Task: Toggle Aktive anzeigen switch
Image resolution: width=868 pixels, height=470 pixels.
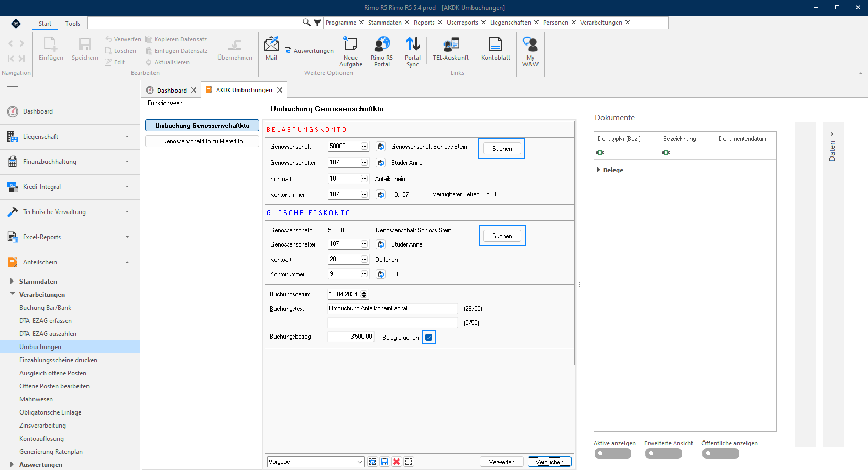Action: pyautogui.click(x=613, y=454)
